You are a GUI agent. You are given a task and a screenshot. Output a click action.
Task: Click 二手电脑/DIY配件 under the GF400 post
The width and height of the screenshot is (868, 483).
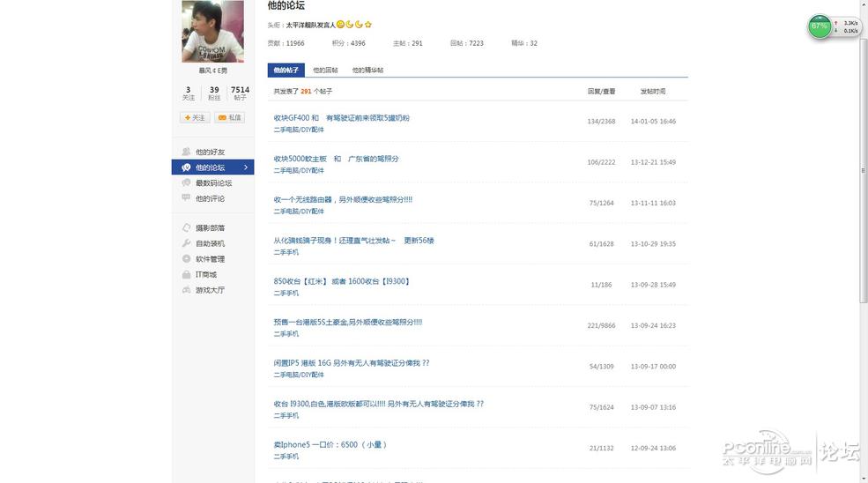(x=299, y=130)
